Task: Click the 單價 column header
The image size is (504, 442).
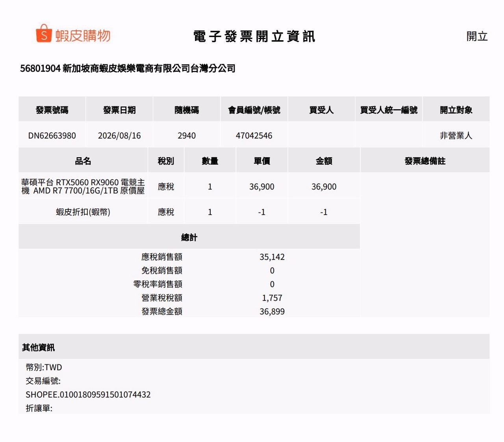Action: [x=262, y=161]
